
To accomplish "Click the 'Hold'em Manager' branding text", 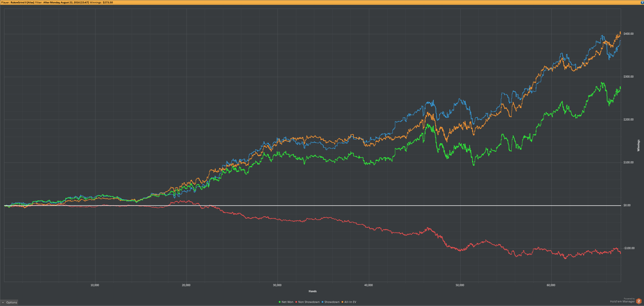I will tap(622, 302).
